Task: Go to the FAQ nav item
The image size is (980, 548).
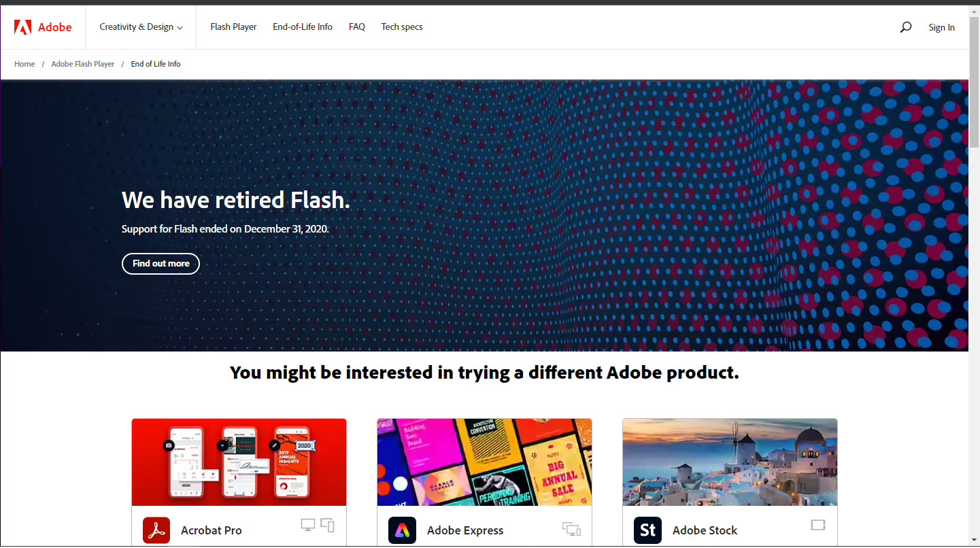Action: click(x=357, y=27)
